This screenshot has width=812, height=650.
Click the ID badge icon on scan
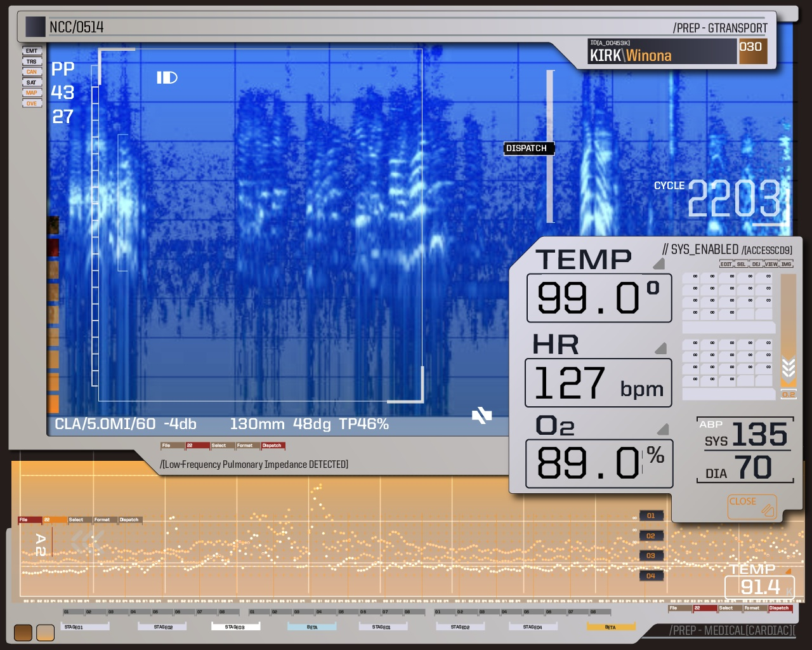(167, 77)
